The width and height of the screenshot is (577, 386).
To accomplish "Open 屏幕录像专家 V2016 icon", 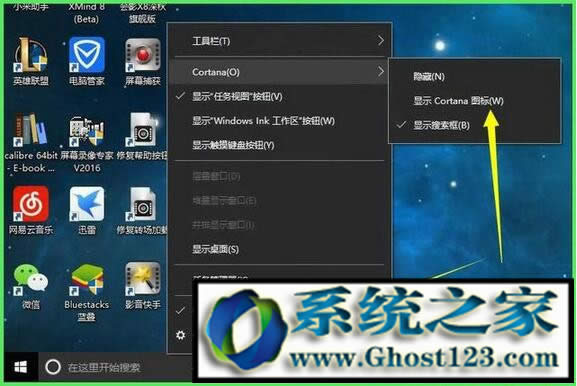I will pyautogui.click(x=87, y=131).
